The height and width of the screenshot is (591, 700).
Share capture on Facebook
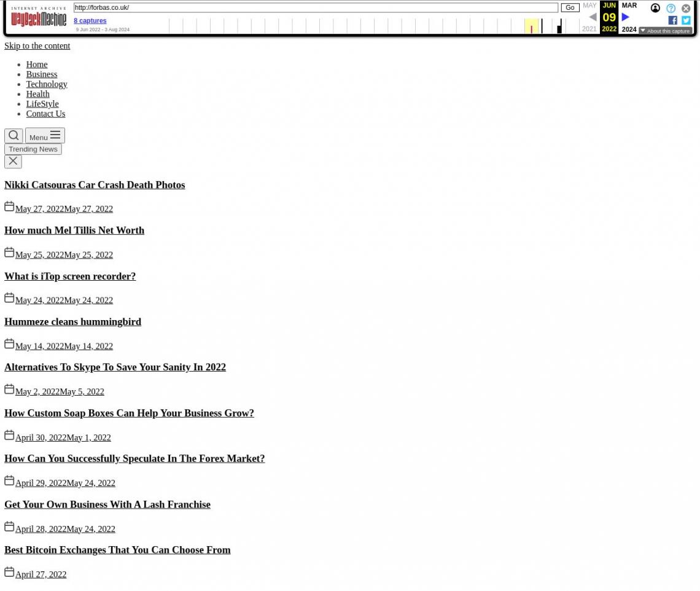672,20
